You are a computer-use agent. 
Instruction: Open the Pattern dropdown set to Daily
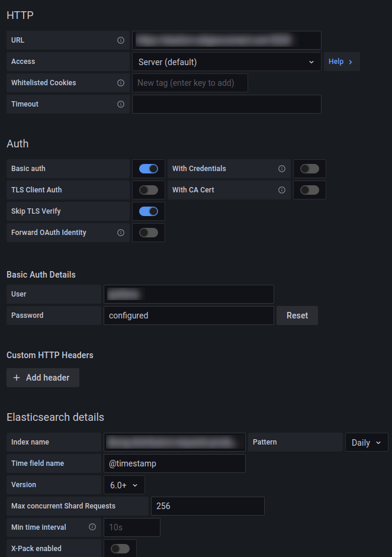click(x=365, y=442)
